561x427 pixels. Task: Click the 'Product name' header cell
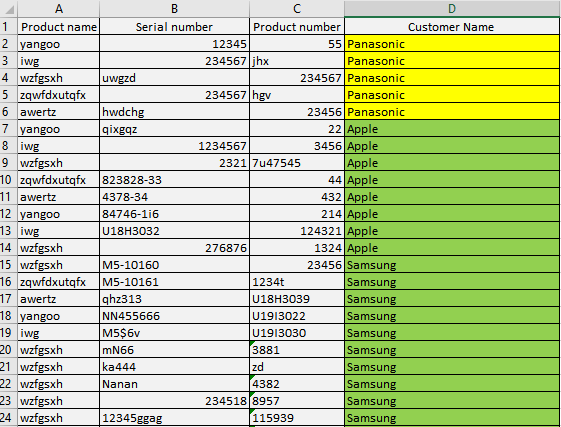pyautogui.click(x=59, y=26)
